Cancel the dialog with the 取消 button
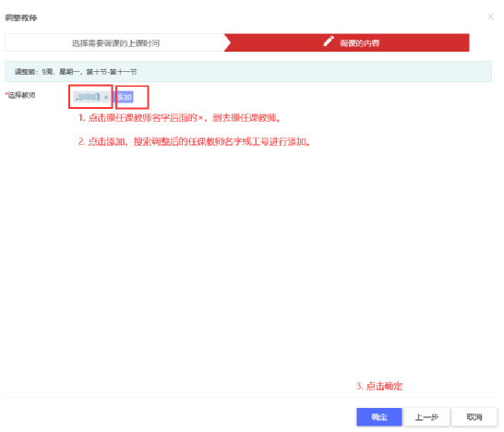This screenshot has height=432, width=504. (474, 417)
